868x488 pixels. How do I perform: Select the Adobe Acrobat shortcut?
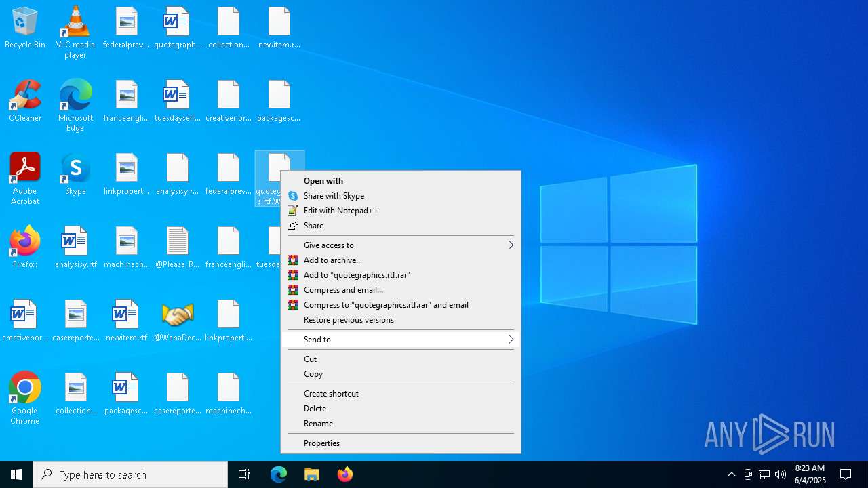[x=25, y=179]
